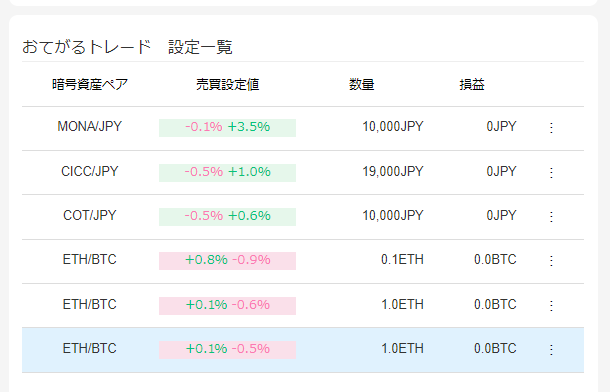The image size is (610, 392).
Task: Open more options for MONA/JPY row
Action: pyautogui.click(x=551, y=128)
